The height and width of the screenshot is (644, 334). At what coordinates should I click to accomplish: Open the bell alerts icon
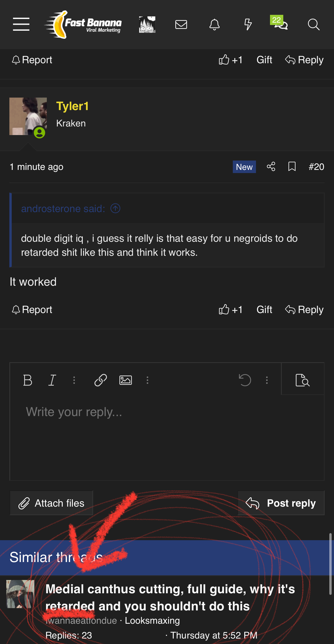214,24
